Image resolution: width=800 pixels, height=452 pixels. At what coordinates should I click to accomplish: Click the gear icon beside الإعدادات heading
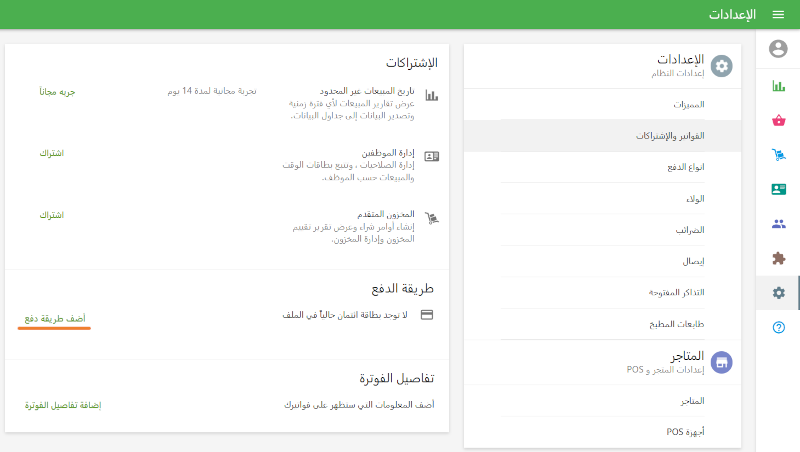point(721,66)
